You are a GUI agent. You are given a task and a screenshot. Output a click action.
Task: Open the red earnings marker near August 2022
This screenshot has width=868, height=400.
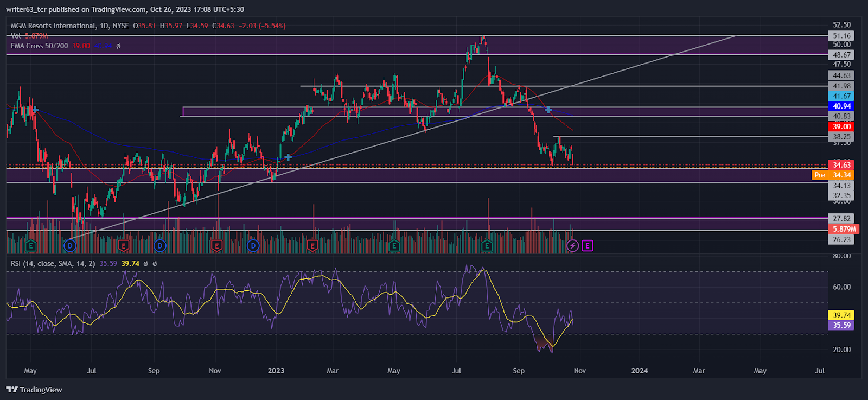pyautogui.click(x=124, y=246)
